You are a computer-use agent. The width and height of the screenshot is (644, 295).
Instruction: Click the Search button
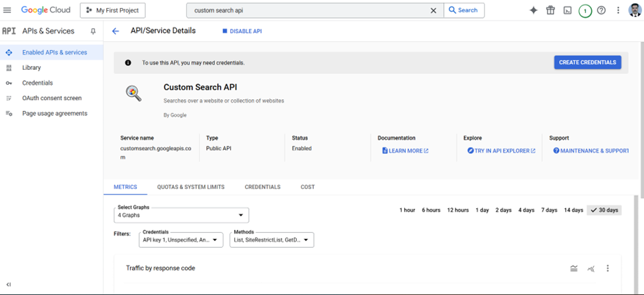464,10
